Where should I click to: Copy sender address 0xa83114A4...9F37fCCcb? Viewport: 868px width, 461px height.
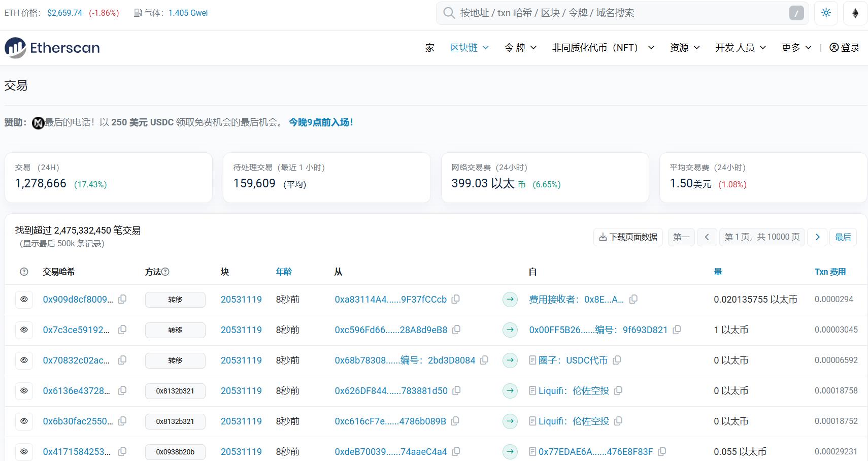456,300
